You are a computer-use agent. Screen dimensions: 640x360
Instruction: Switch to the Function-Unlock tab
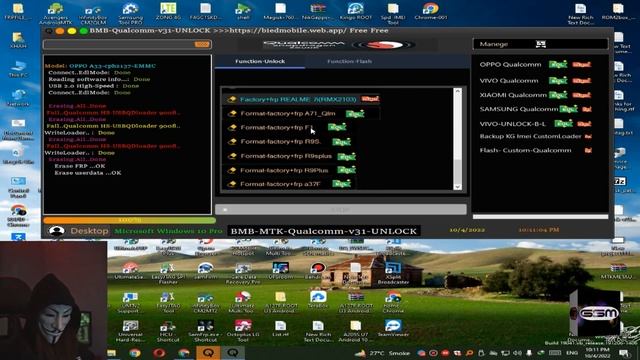260,61
